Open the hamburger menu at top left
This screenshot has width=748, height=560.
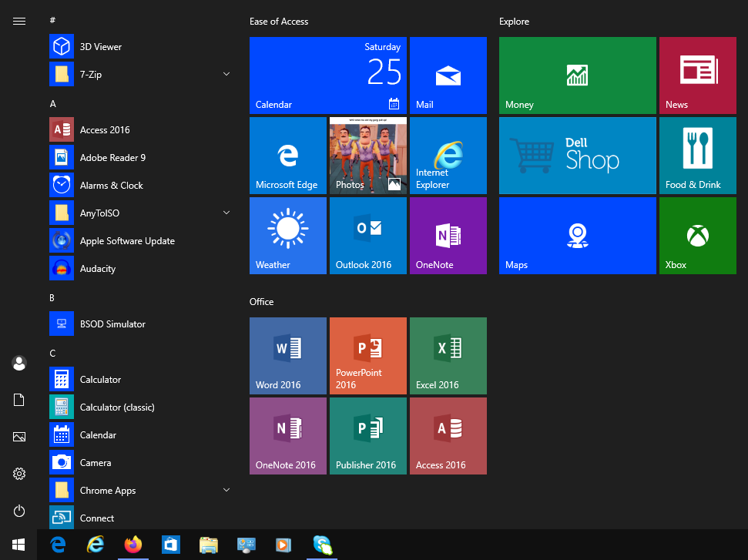coord(19,21)
